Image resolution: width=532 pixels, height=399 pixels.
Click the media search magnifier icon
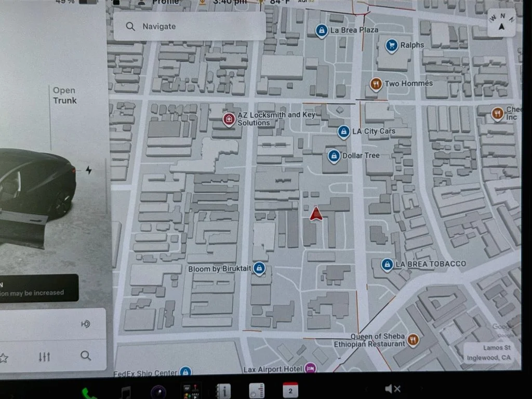(x=86, y=355)
